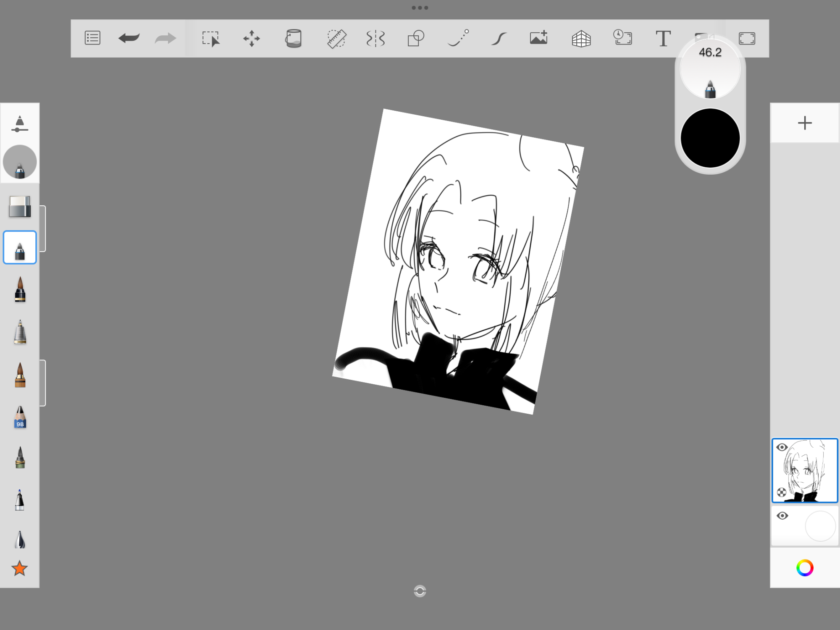Click the Import Image icon
Screen dimensions: 840x630
[539, 38]
